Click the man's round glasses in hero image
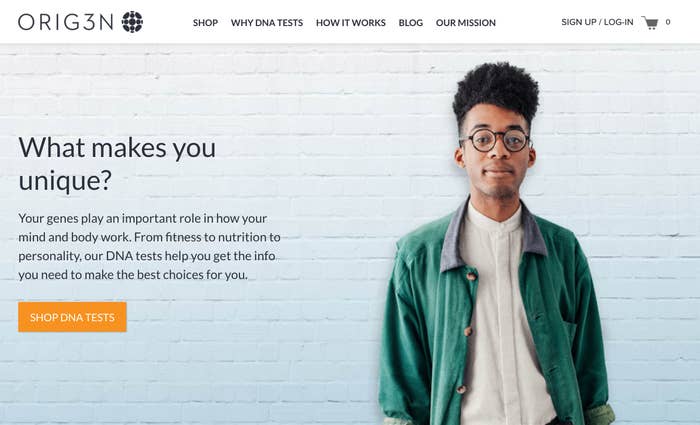 tap(496, 140)
